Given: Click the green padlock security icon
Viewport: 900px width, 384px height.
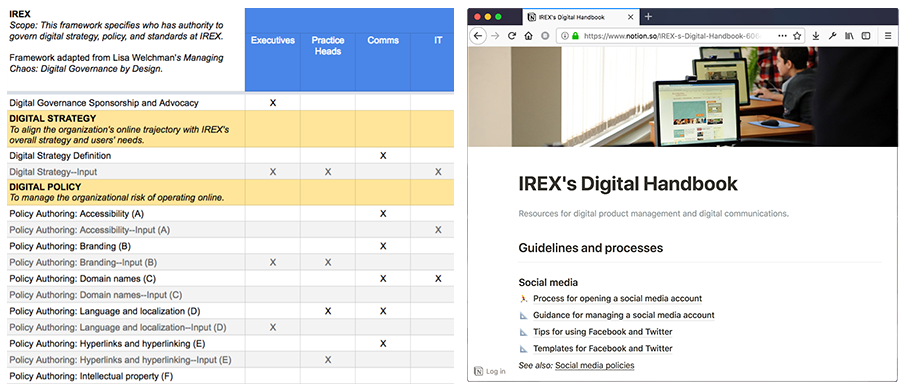Looking at the screenshot, I should click(575, 36).
